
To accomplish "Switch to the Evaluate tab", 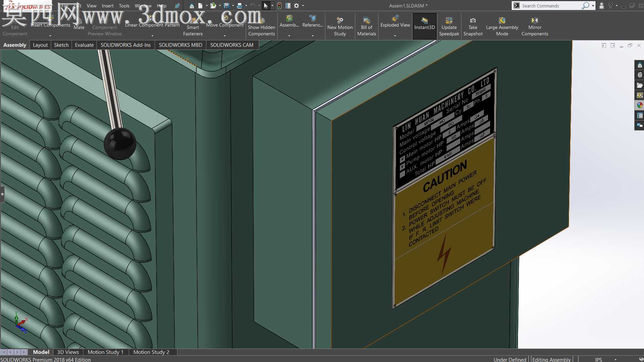I will (x=84, y=45).
